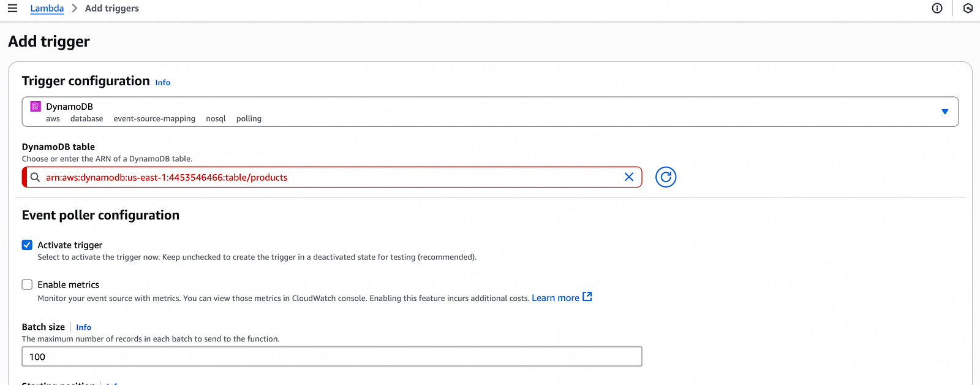Expand the DynamoDB trigger source dropdown
Screen dimensions: 980x385
(490, 112)
